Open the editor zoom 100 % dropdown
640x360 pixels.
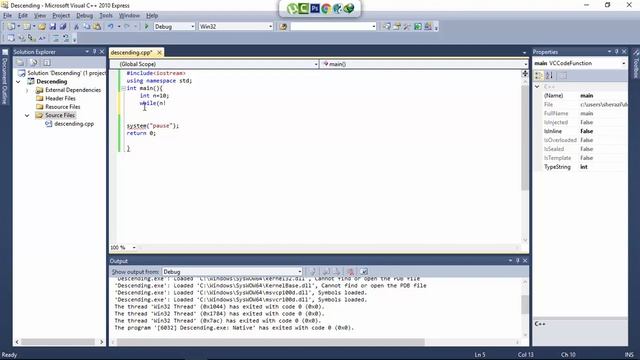point(134,248)
